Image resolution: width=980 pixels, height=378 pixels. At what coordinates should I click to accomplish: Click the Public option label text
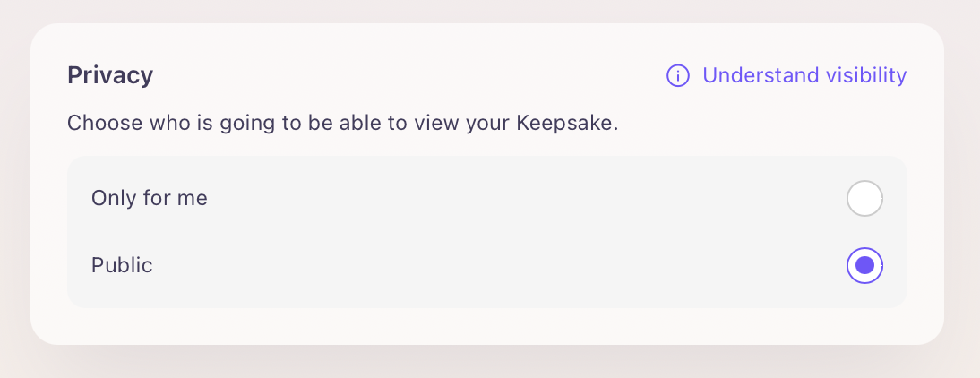[122, 265]
